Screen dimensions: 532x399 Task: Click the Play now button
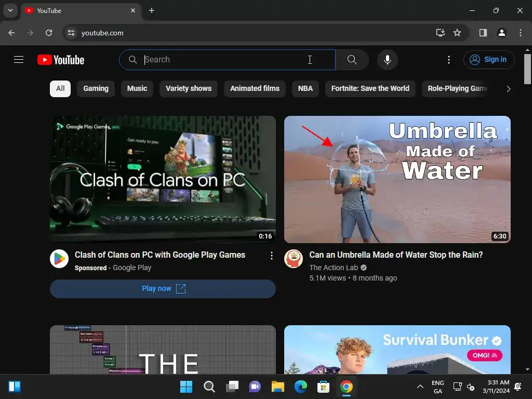(x=163, y=289)
